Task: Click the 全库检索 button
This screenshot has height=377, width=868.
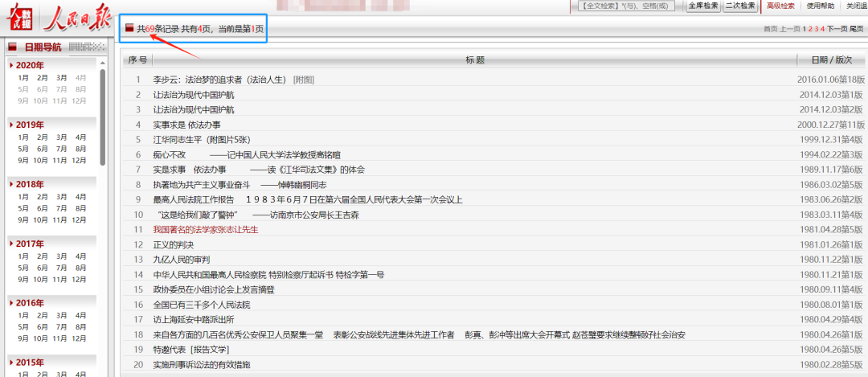Action: [x=703, y=6]
